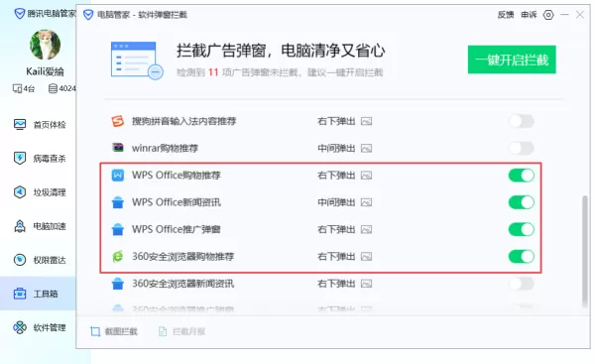Click the 电脑管家 popup window shield icon

tap(88, 15)
